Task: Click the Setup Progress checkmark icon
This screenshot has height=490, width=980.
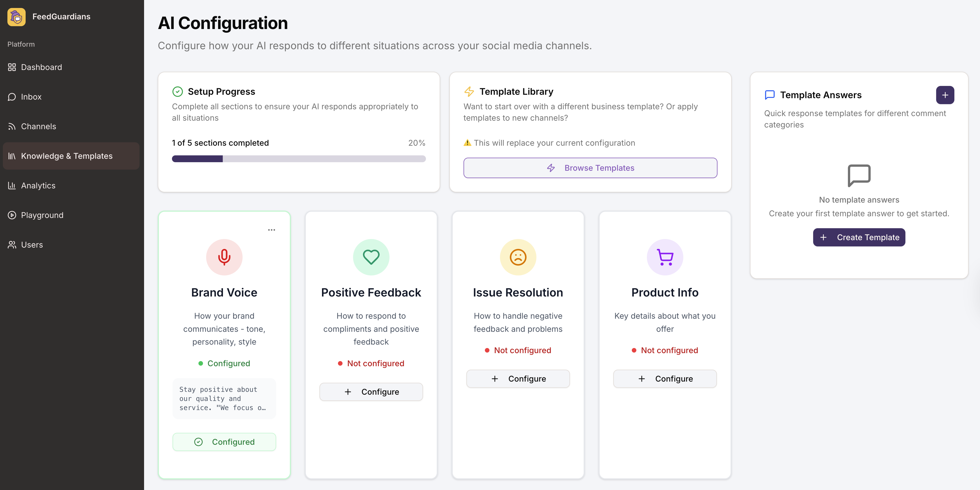Action: pyautogui.click(x=178, y=92)
